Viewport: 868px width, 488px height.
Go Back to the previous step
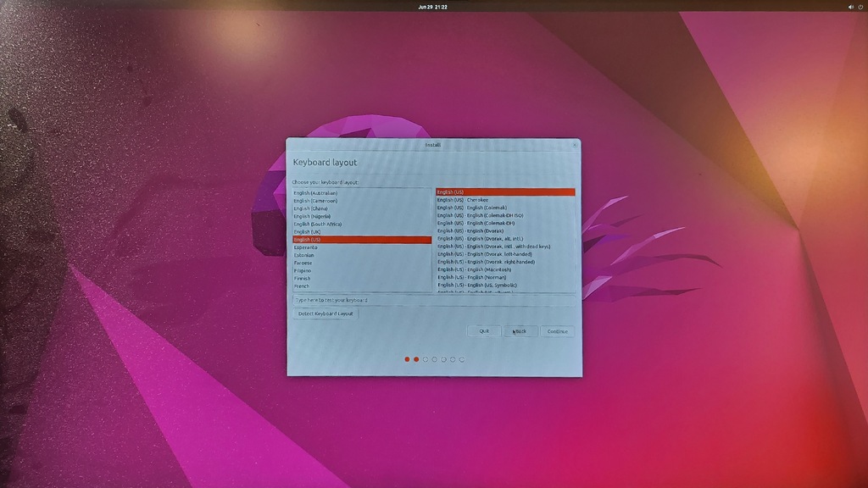[520, 331]
